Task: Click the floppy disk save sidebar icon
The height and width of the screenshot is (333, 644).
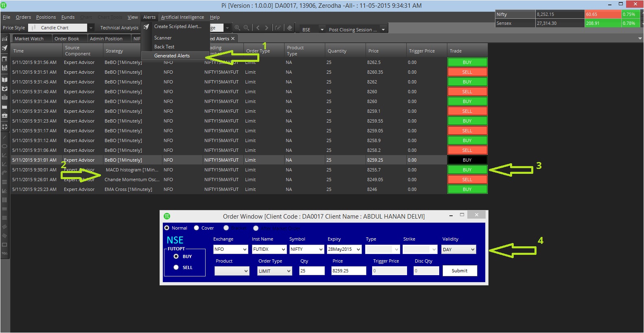Action: [4, 68]
